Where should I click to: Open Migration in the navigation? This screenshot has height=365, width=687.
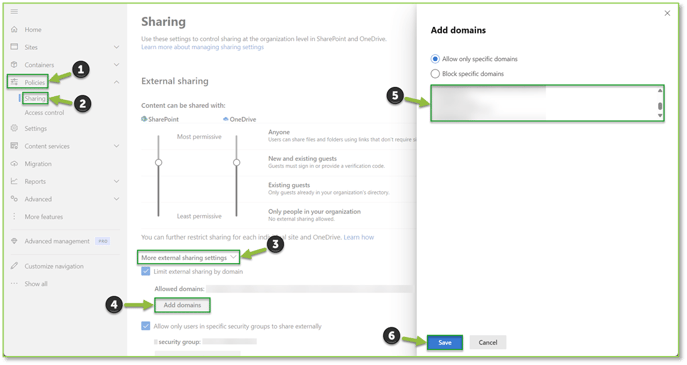pyautogui.click(x=38, y=163)
